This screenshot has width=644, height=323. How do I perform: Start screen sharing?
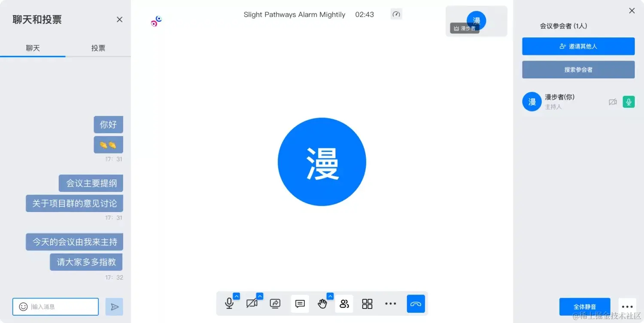(275, 304)
